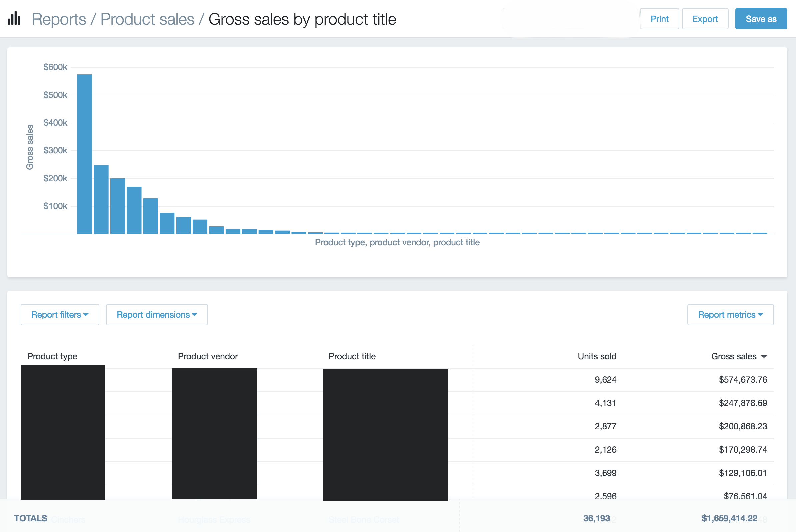The height and width of the screenshot is (532, 796).
Task: Click the 2,126 units sold cell
Action: click(x=605, y=450)
